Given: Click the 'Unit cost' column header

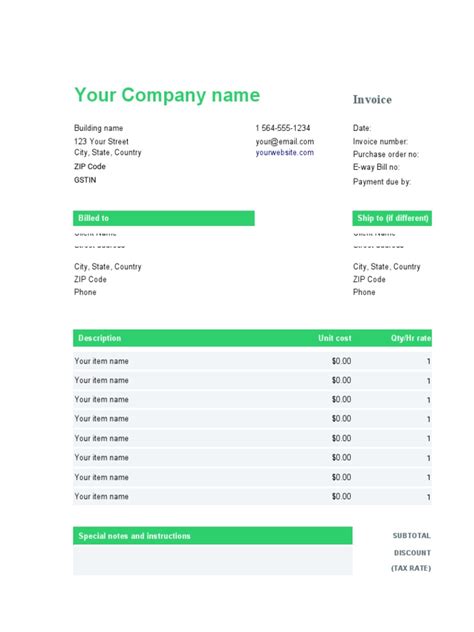Looking at the screenshot, I should coord(335,338).
